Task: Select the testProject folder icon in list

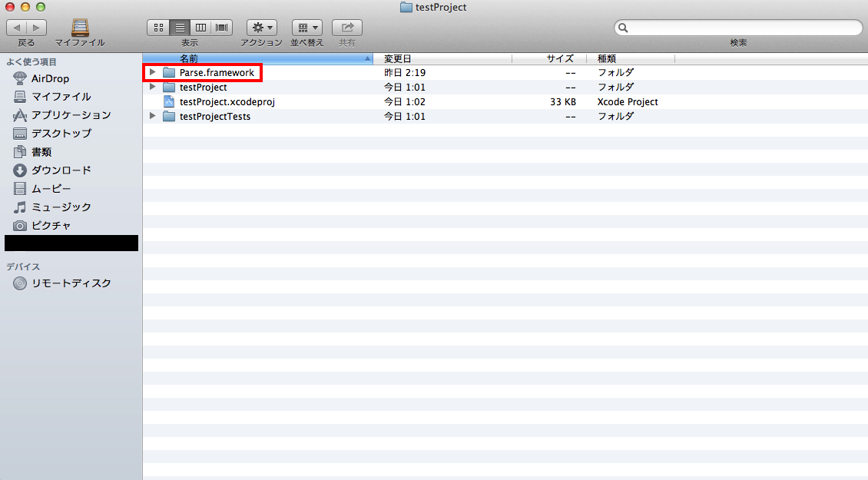Action: click(x=169, y=87)
